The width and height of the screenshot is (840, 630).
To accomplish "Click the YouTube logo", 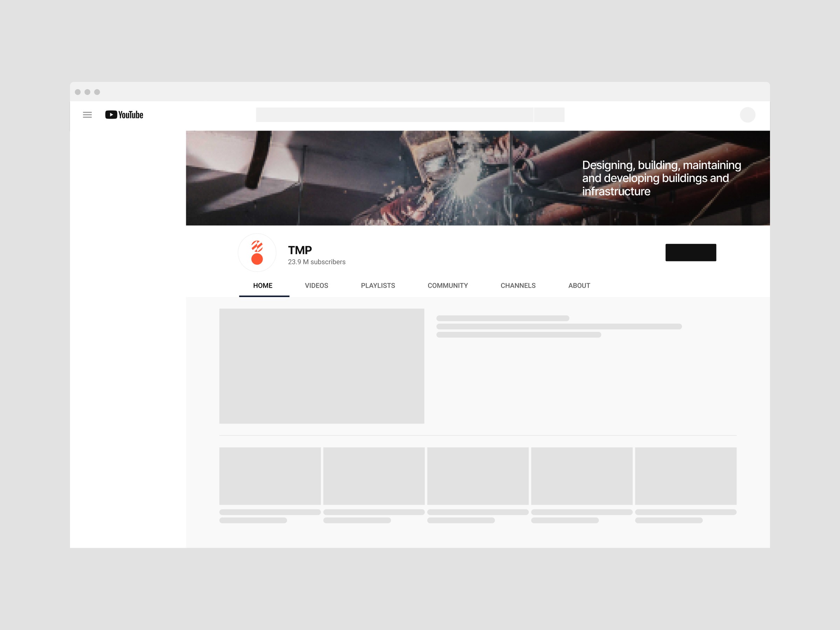I will (x=124, y=115).
